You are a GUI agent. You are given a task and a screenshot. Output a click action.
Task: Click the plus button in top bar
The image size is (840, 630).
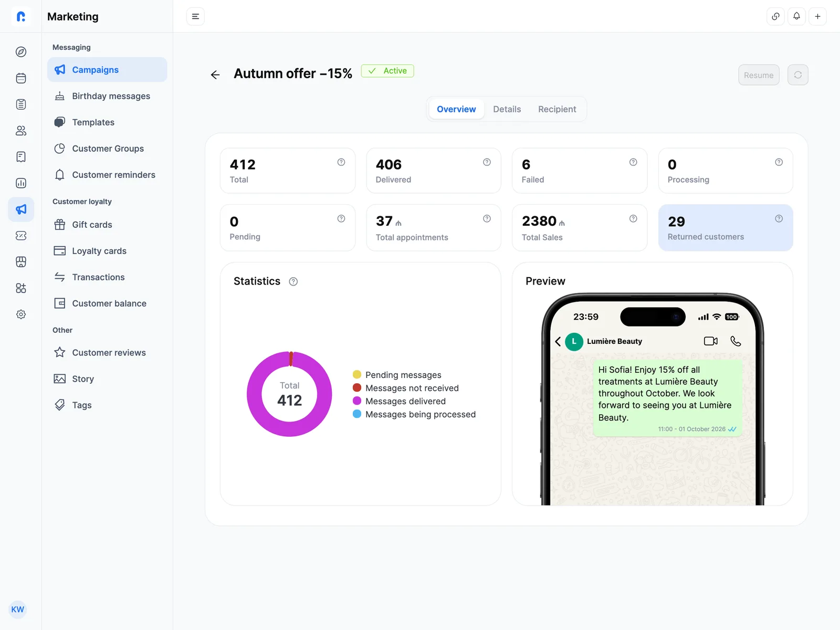click(x=817, y=16)
